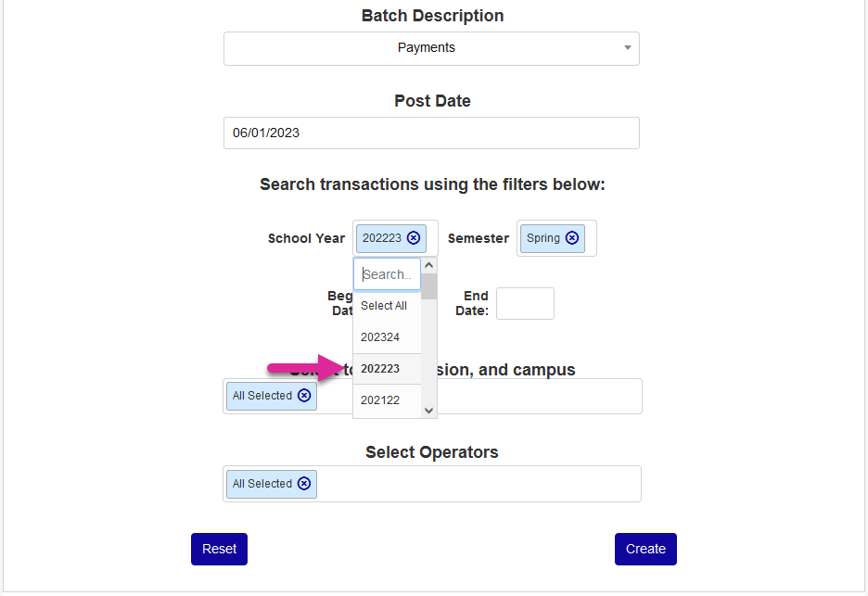Select 202324 from the year list
Viewport: 868px width, 596px height.
(380, 337)
